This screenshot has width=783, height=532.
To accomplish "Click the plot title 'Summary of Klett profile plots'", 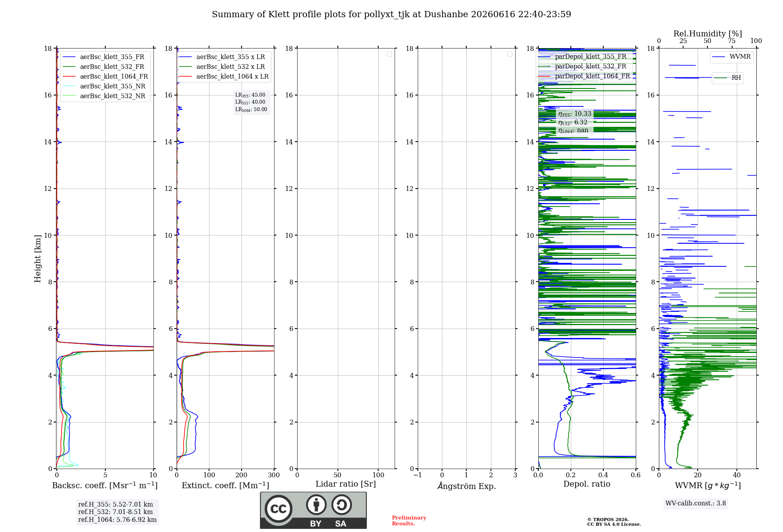I will click(x=391, y=14).
